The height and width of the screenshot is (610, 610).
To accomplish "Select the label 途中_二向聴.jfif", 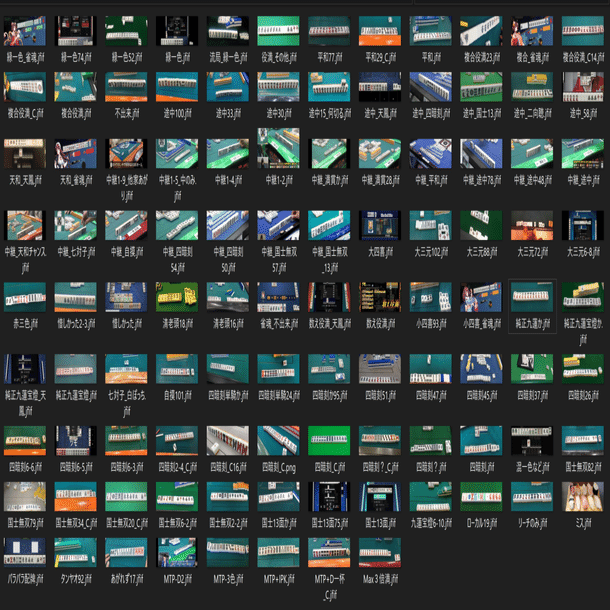I will point(532,114).
